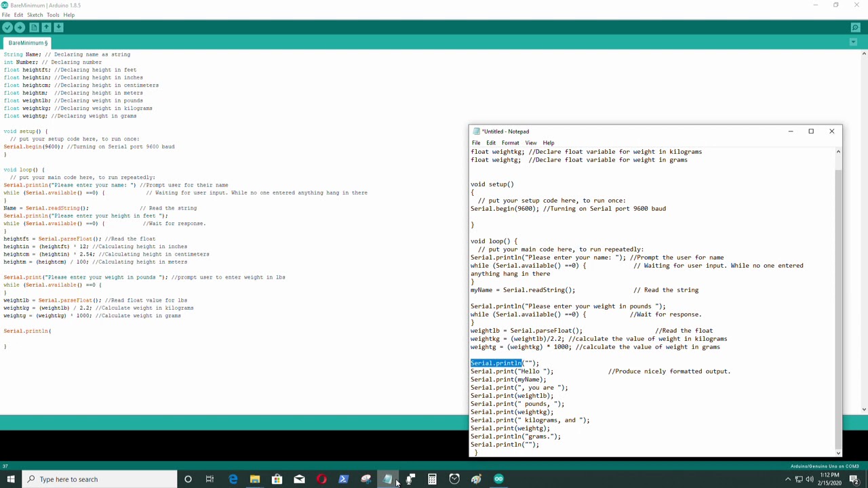This screenshot has width=868, height=488.
Task: Open a sketch using the Open icon
Action: (x=46, y=27)
